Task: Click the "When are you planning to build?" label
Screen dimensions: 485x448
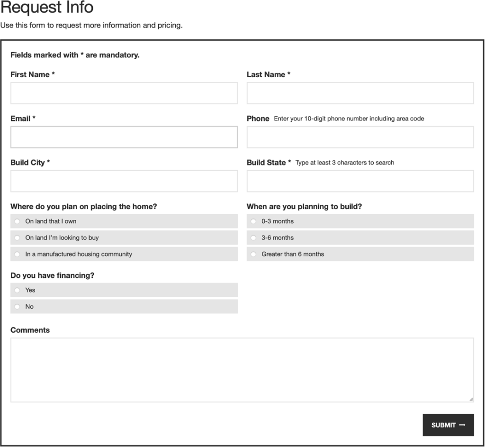Action: (x=305, y=207)
